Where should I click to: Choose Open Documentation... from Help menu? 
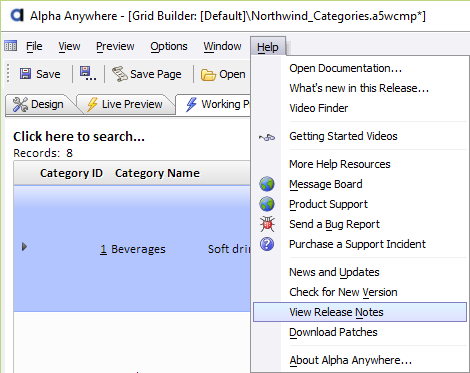pyautogui.click(x=345, y=68)
